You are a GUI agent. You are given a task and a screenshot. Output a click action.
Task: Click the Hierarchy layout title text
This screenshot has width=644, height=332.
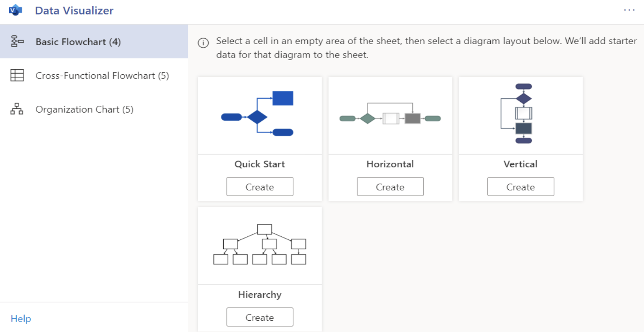[x=260, y=294]
